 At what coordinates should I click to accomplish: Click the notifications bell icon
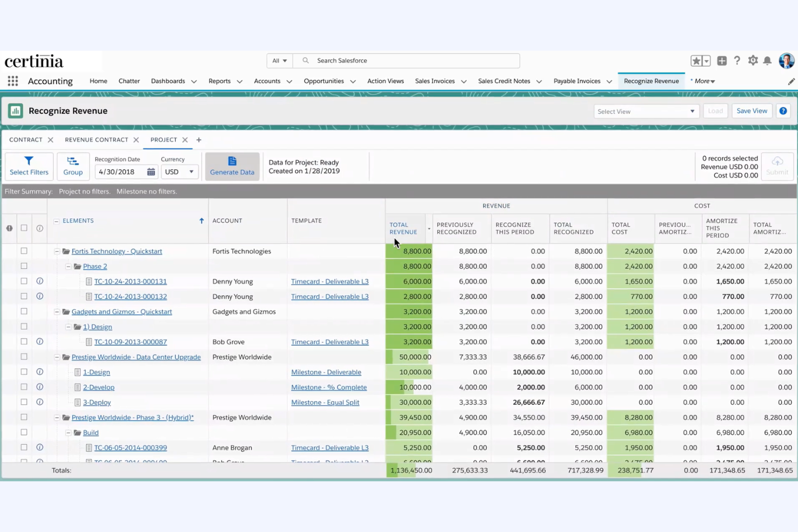[x=768, y=60]
